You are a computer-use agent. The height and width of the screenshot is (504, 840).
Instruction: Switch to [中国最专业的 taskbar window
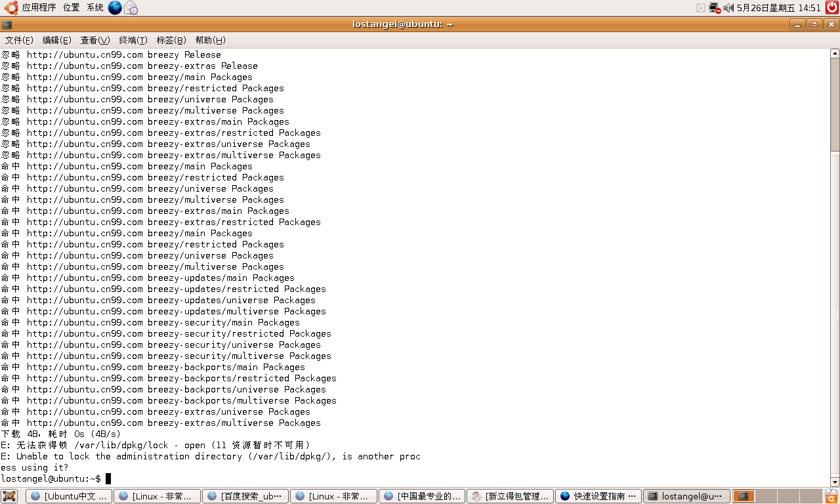click(x=421, y=496)
